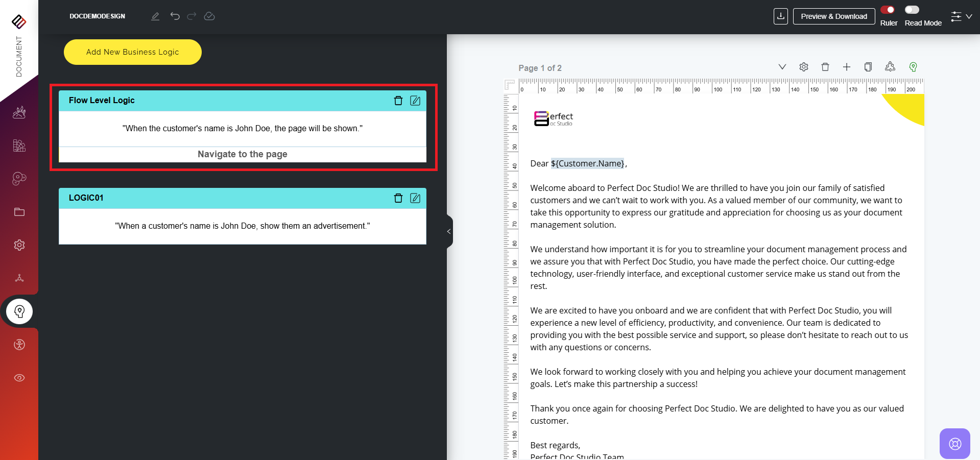
Task: Open the gear settings section in sidebar
Action: pos(19,245)
